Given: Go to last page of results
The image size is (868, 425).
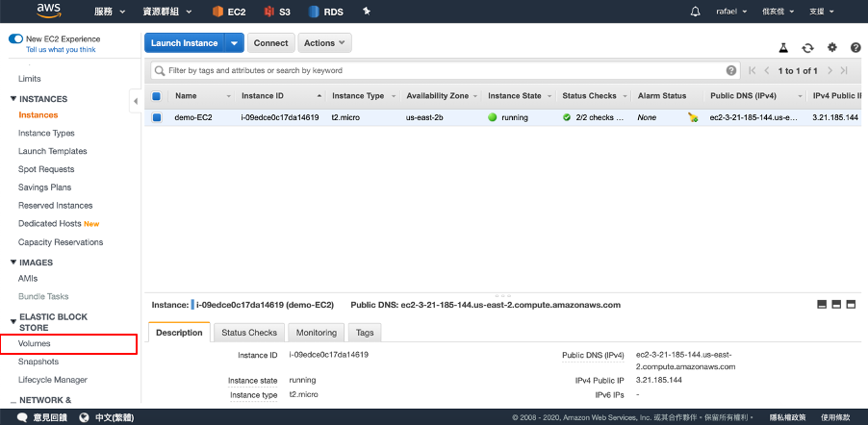Looking at the screenshot, I should tap(844, 71).
